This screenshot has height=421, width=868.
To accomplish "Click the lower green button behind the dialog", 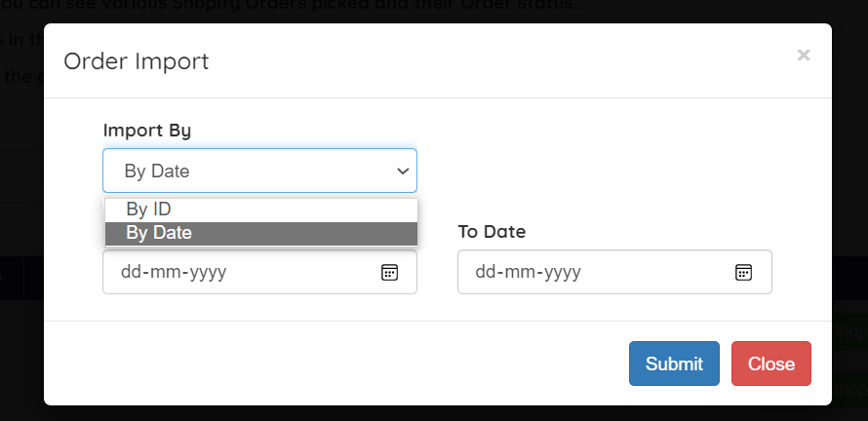I will 848,390.
